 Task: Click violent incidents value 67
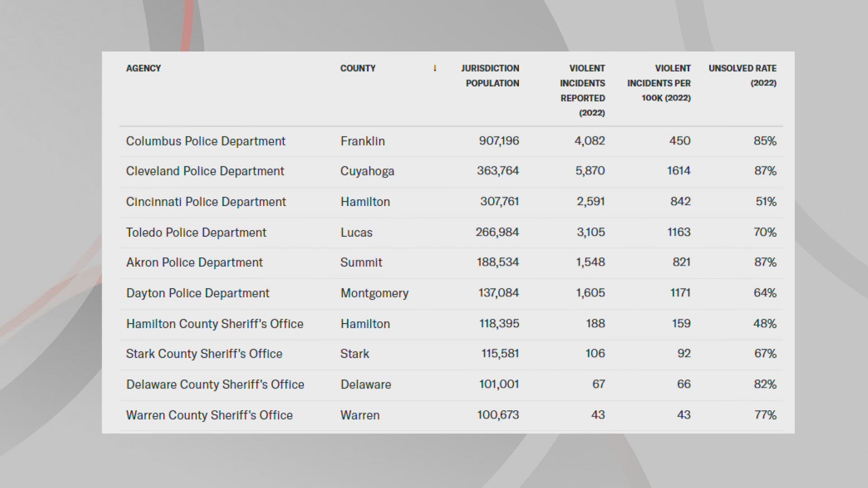(599, 384)
